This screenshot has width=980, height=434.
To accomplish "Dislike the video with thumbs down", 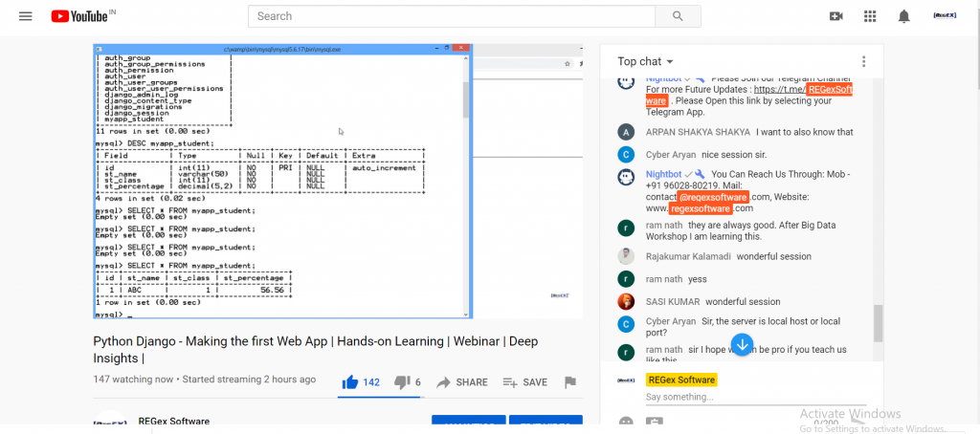I will click(x=402, y=382).
